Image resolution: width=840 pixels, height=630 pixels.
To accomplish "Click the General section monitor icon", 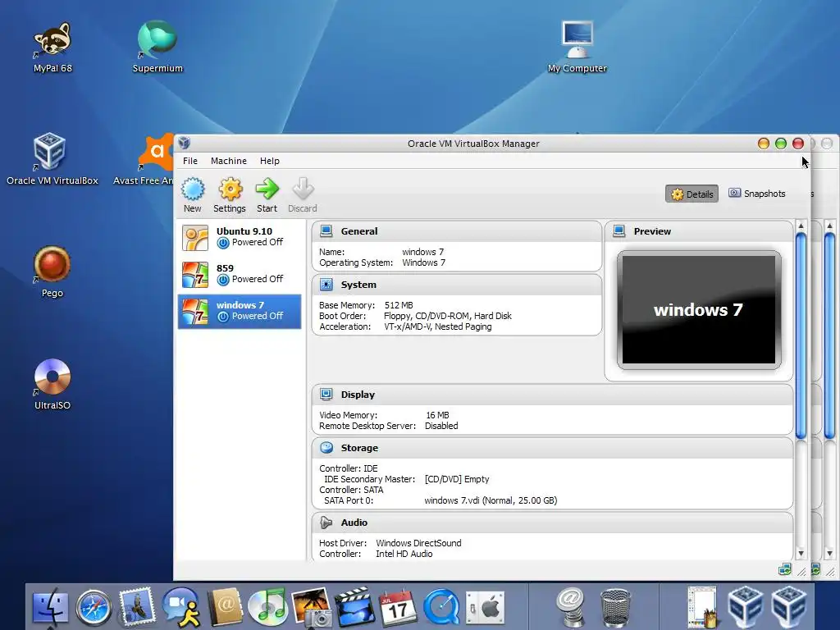I will click(x=326, y=231).
